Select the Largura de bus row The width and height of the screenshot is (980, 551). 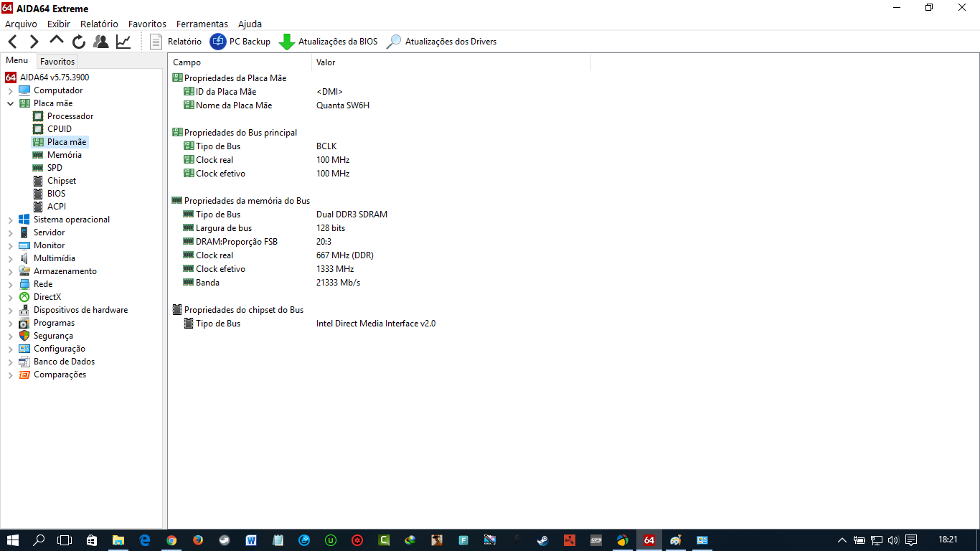pyautogui.click(x=224, y=228)
